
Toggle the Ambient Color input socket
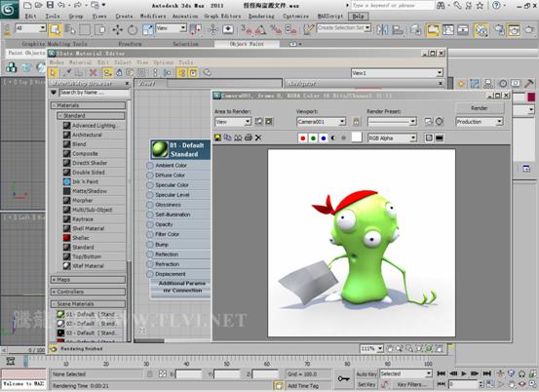[150, 166]
